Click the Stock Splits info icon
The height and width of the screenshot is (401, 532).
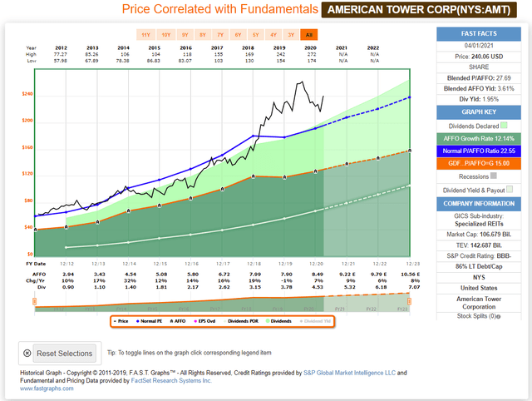pos(499,317)
